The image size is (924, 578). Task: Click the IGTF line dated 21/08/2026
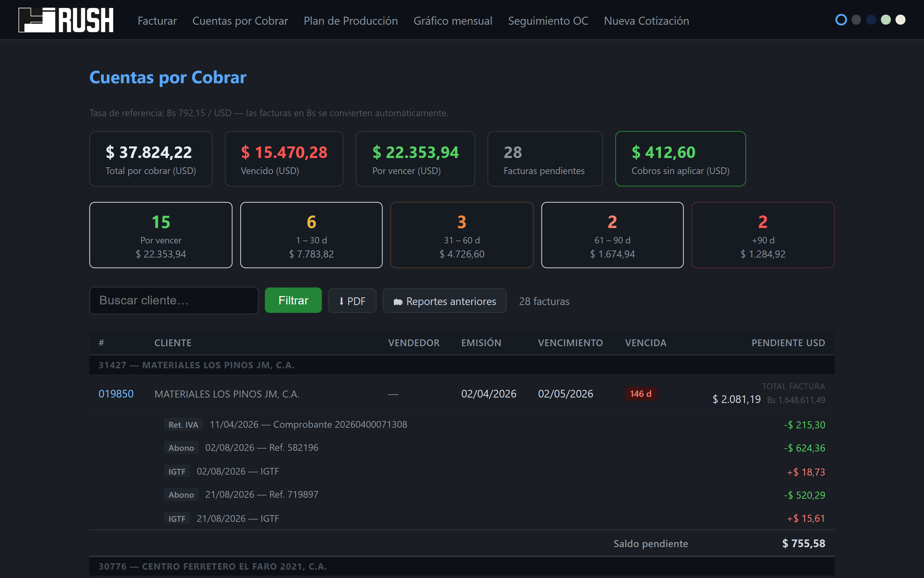[x=238, y=519]
